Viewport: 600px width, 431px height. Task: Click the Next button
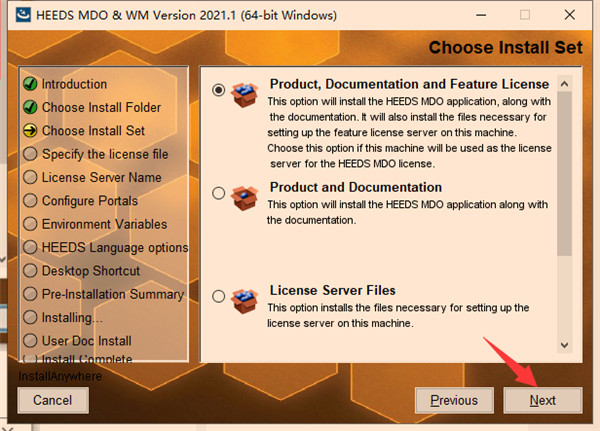click(x=543, y=400)
